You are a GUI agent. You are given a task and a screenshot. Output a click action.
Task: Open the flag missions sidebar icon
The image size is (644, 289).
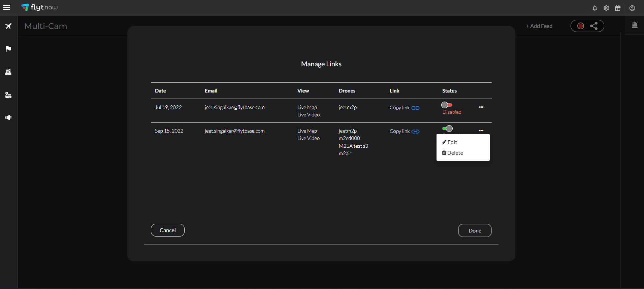pyautogui.click(x=8, y=49)
